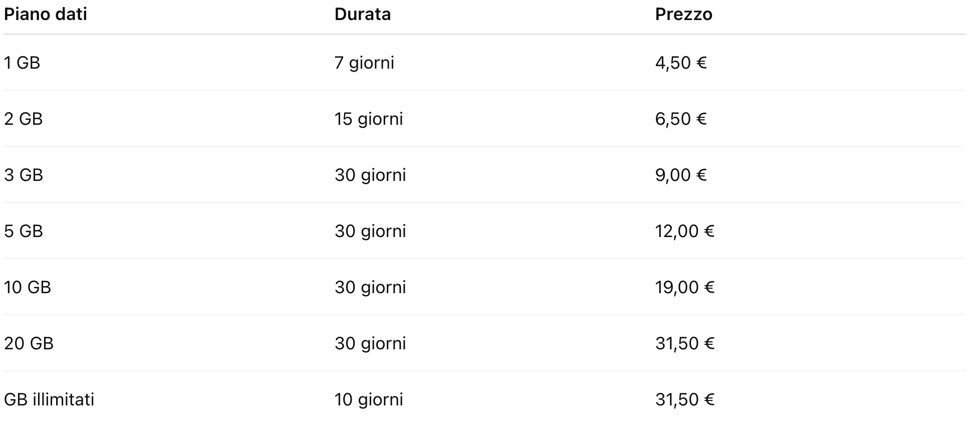Select the 1 GB plan cell
The image size is (980, 430).
[x=22, y=63]
